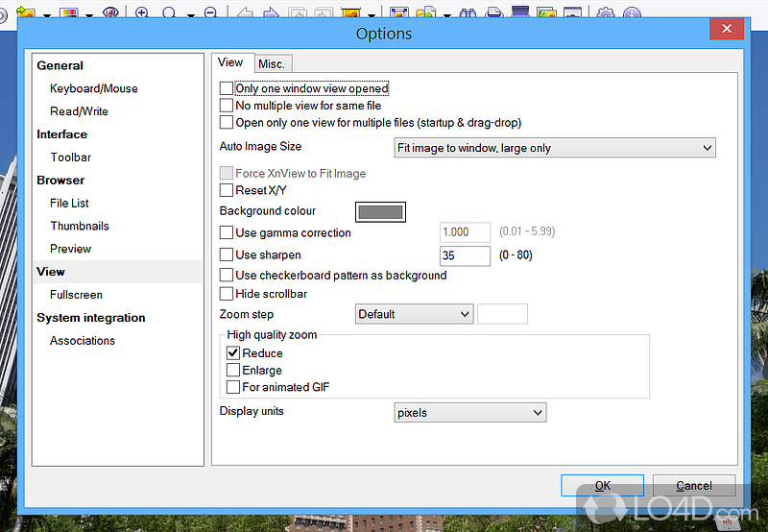This screenshot has width=768, height=532.
Task: Click the blue forward arrow in toolbar
Action: (271, 12)
